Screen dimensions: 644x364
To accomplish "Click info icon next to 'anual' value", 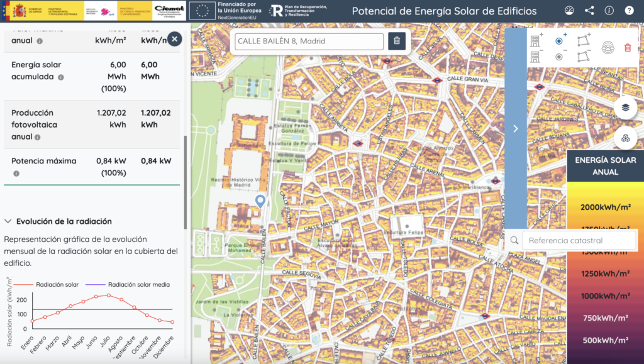I will (x=40, y=41).
